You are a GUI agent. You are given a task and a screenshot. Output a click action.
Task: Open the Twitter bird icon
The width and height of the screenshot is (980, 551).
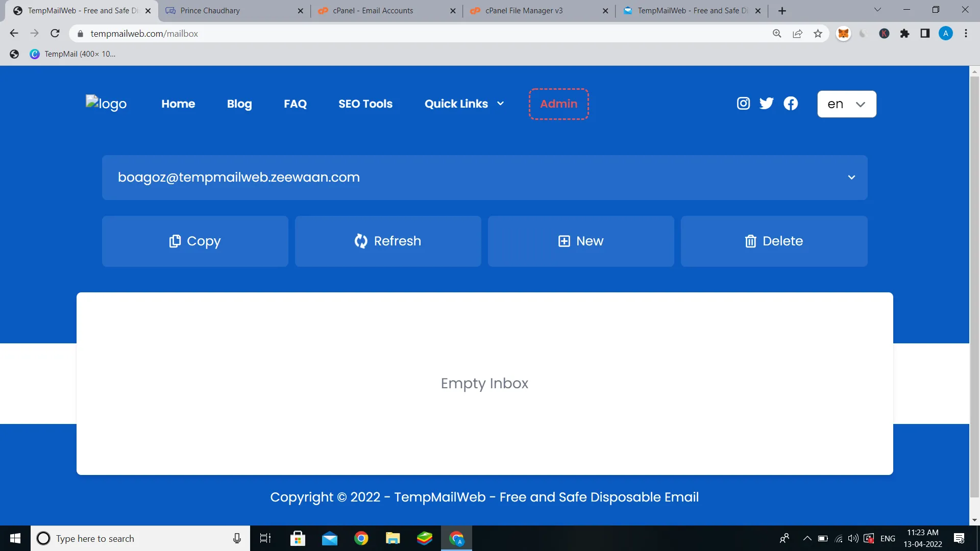pos(766,104)
